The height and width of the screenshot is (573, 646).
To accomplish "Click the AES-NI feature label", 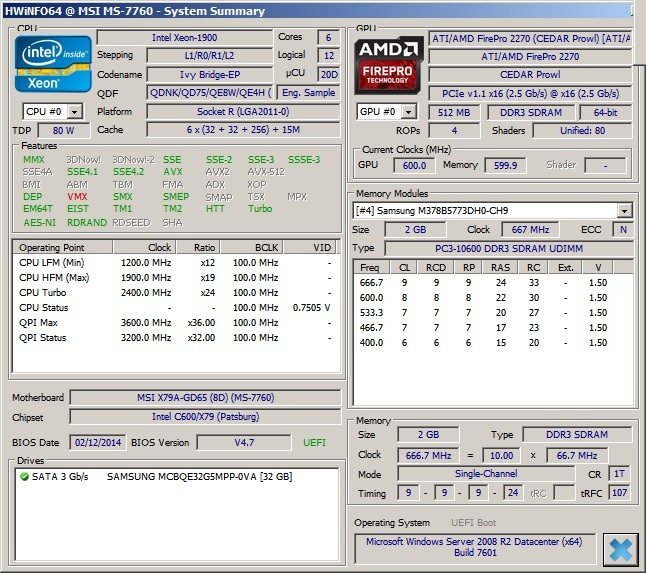I will click(40, 223).
